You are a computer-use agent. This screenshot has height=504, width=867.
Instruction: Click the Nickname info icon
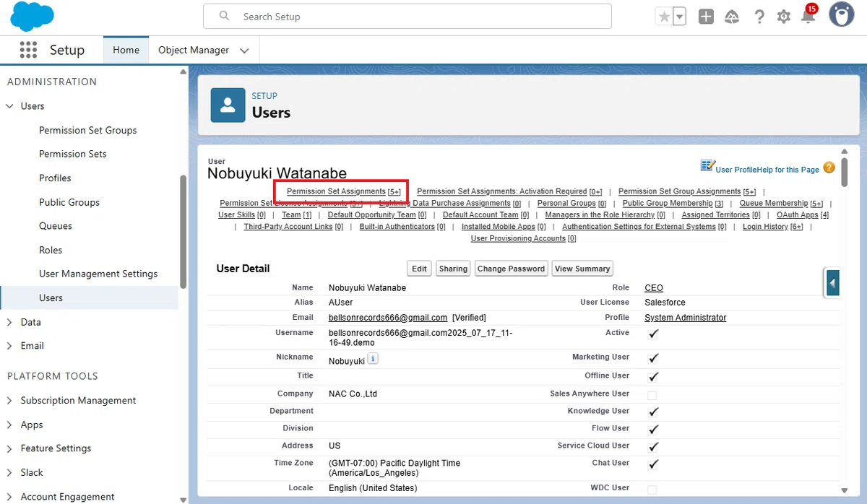pos(373,359)
